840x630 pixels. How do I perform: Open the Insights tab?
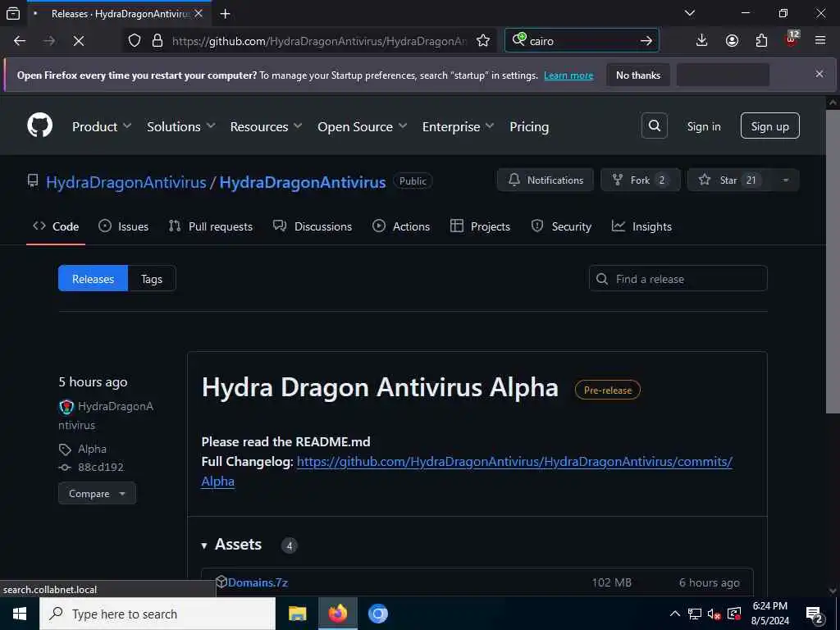[641, 226]
